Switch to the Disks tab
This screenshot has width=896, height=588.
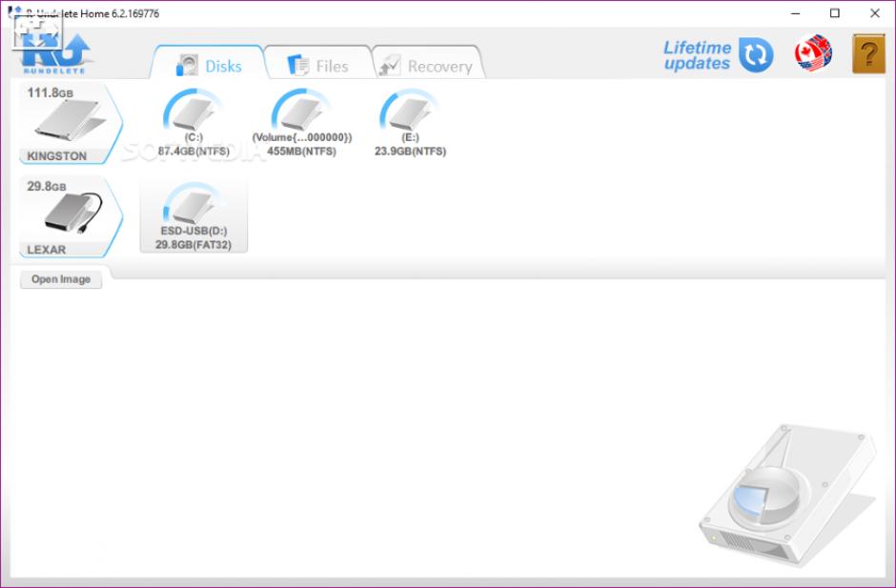[209, 64]
